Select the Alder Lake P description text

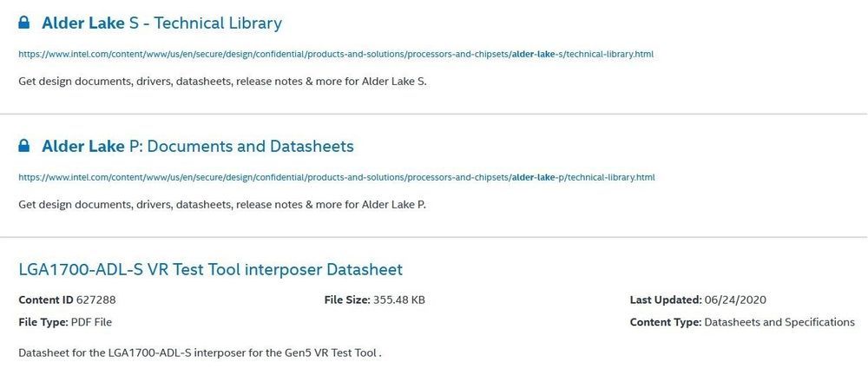(x=222, y=204)
